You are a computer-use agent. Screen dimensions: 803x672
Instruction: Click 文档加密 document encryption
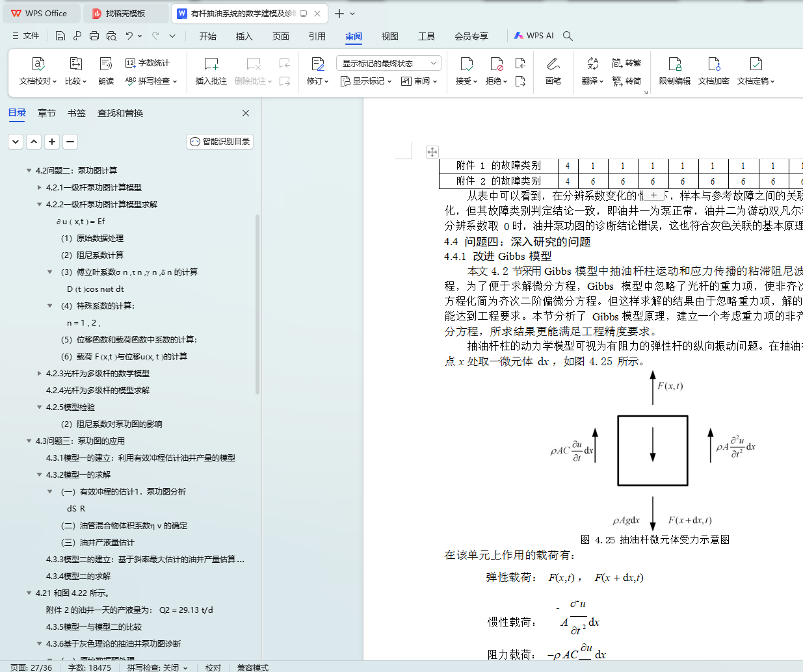tap(714, 71)
